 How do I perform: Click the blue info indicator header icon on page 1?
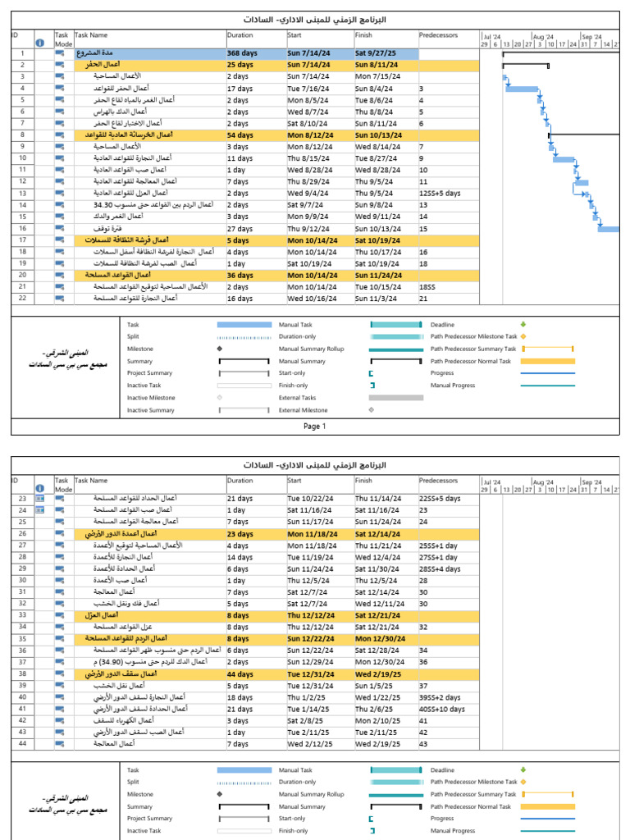39,43
